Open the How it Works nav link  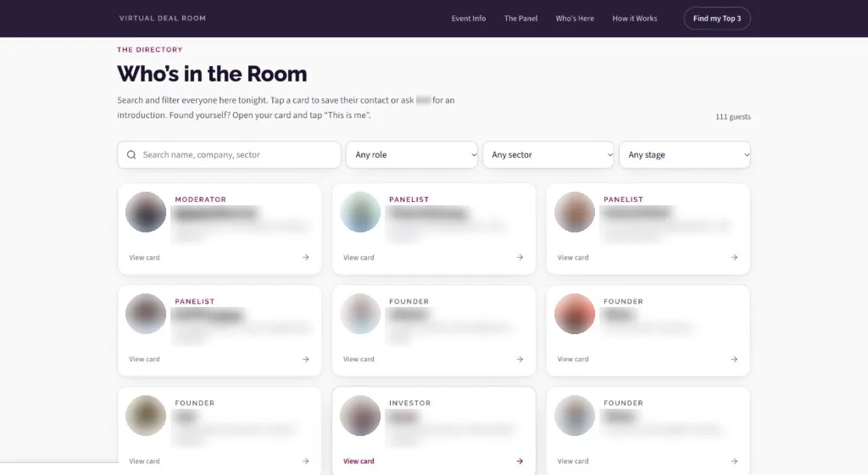634,19
